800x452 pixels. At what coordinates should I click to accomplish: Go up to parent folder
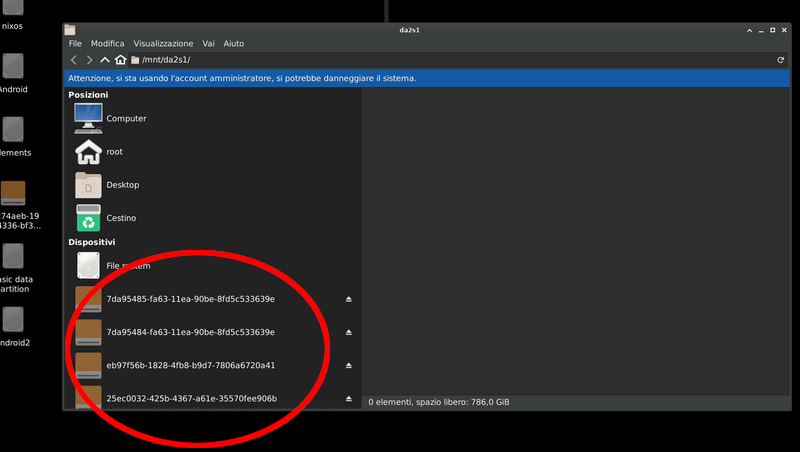105,60
